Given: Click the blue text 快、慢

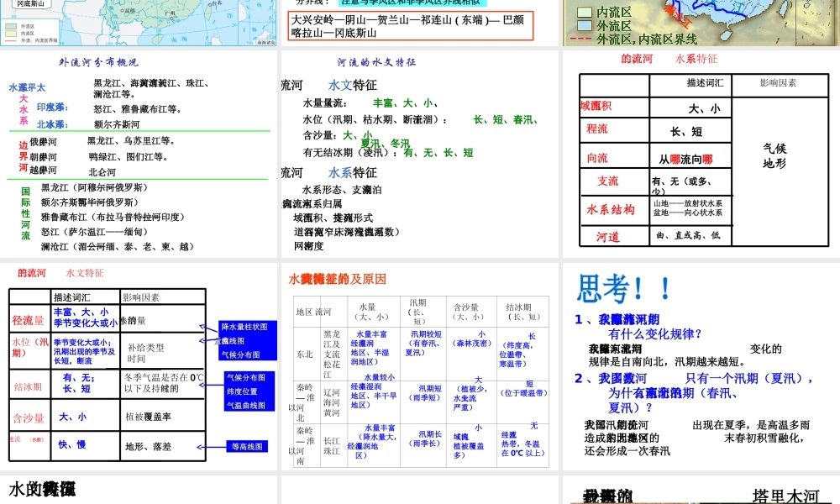Looking at the screenshot, I should 72,444.
